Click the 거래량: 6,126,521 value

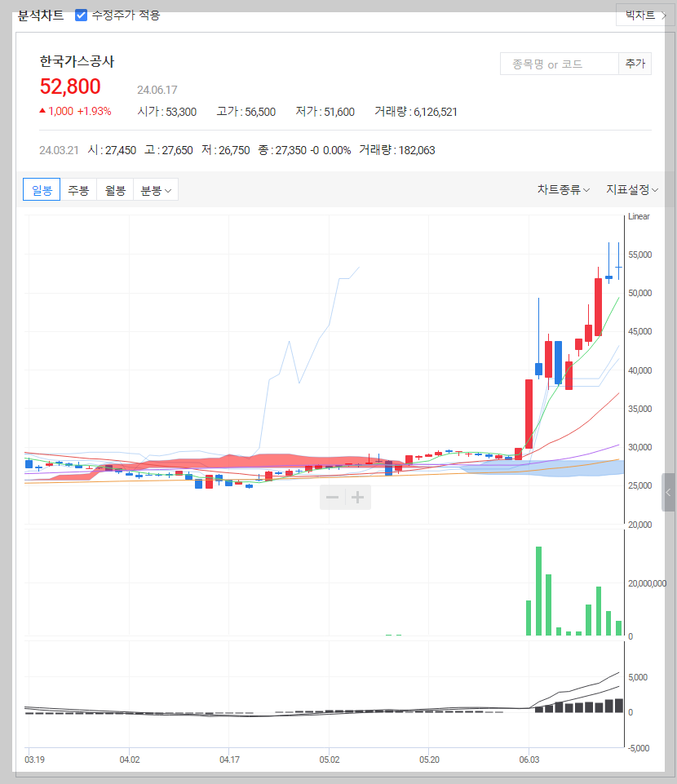tap(416, 112)
